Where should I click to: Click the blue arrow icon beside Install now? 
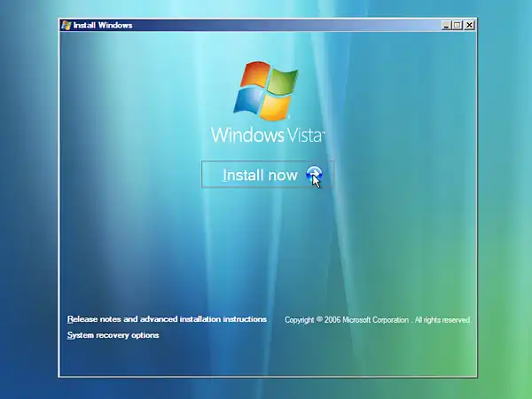[313, 175]
